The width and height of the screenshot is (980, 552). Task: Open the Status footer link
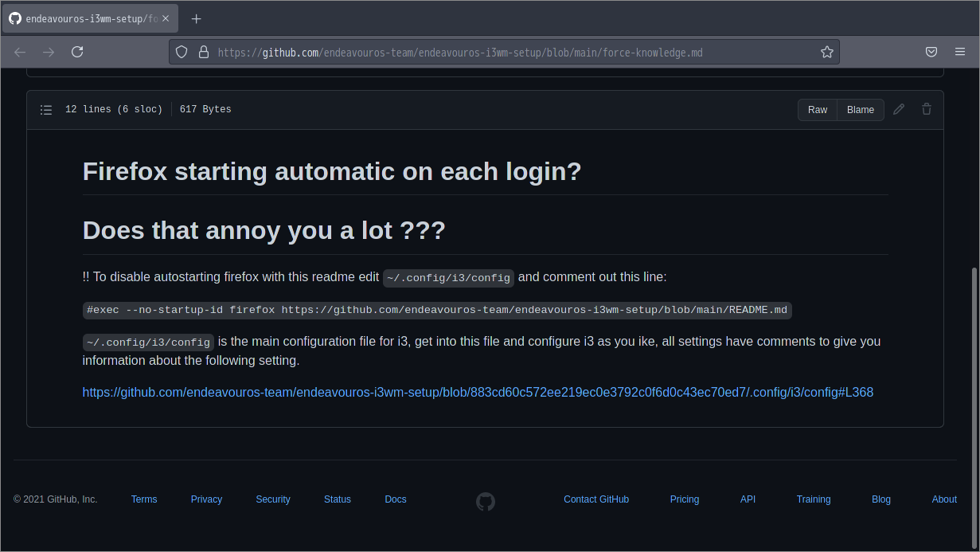coord(338,499)
